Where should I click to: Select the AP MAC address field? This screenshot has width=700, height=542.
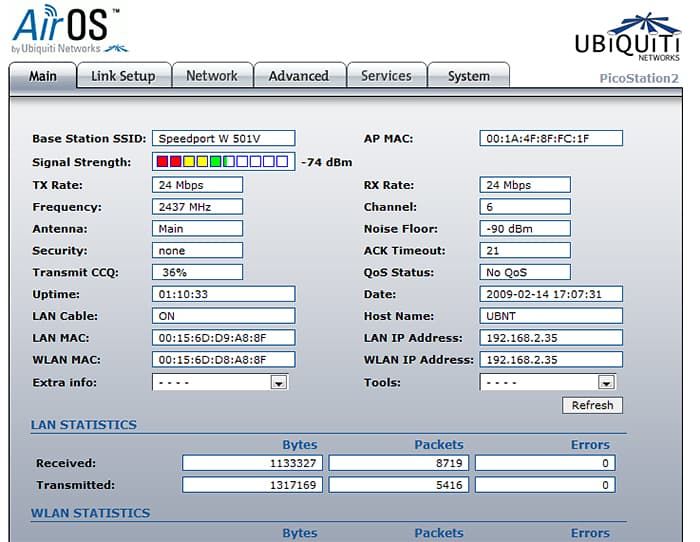551,139
